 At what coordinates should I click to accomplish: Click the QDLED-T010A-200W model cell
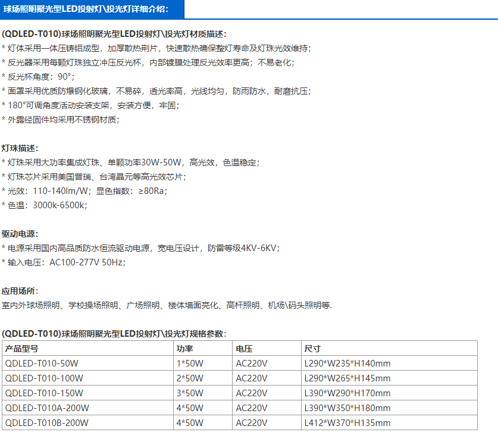pyautogui.click(x=47, y=408)
